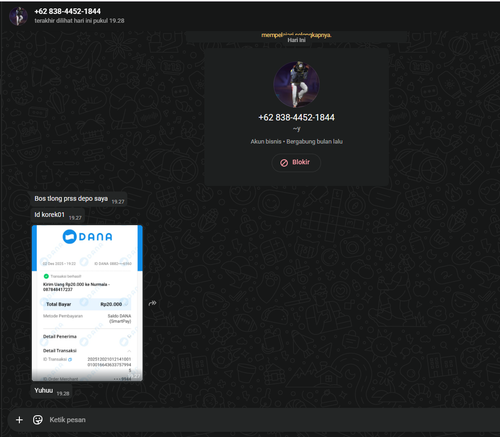Click the "Hari ini" date label
The height and width of the screenshot is (437, 500).
click(x=296, y=40)
